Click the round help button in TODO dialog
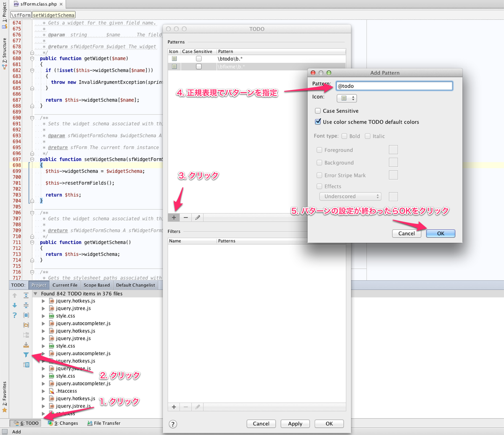504x435 pixels. pos(173,424)
